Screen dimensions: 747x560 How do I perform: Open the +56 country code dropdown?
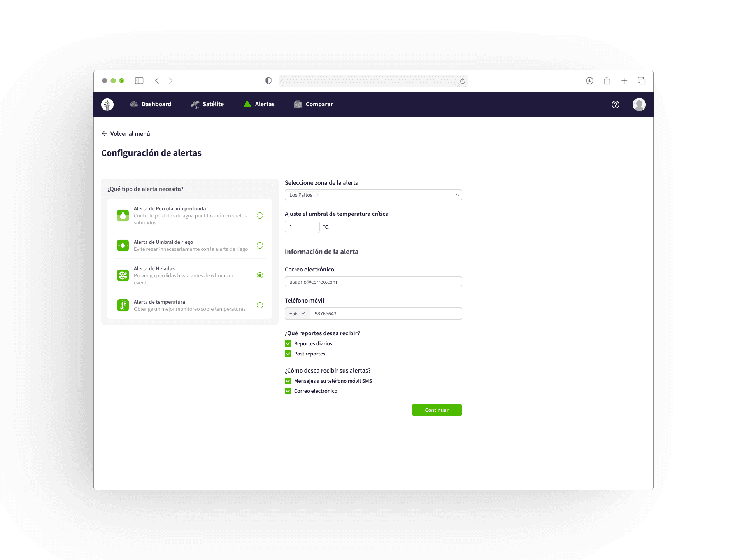click(297, 313)
